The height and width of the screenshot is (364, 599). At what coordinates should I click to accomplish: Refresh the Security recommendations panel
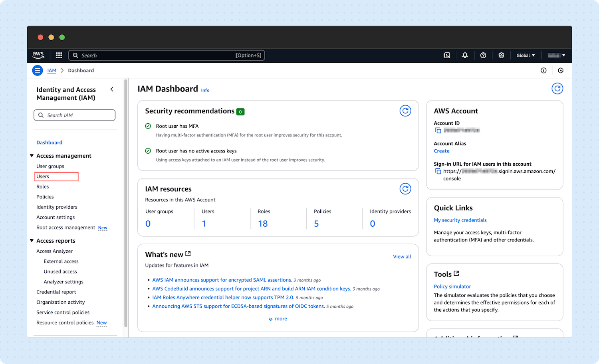point(405,111)
